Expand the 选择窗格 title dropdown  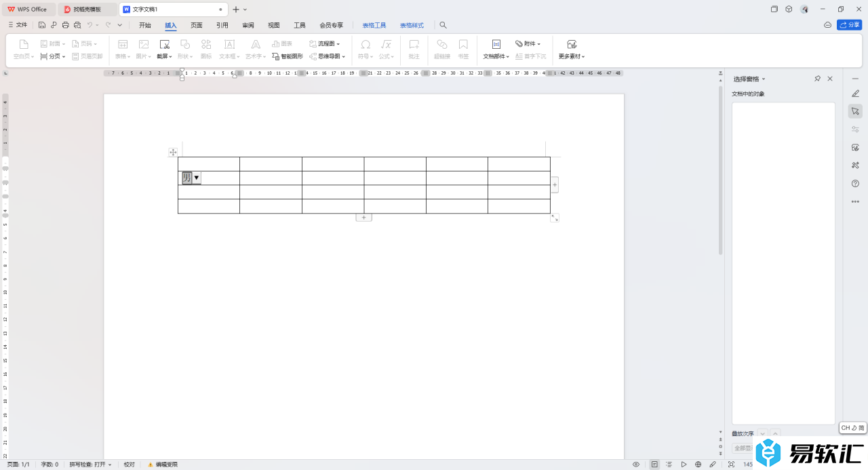(x=764, y=79)
